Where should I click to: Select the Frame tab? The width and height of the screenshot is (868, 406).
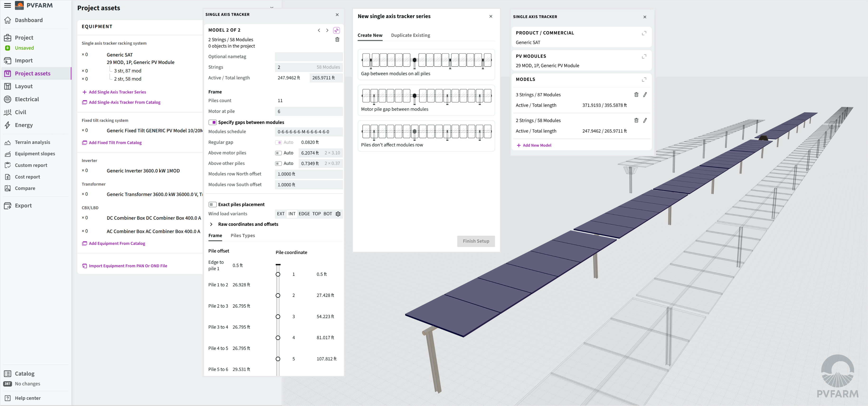[x=215, y=236]
